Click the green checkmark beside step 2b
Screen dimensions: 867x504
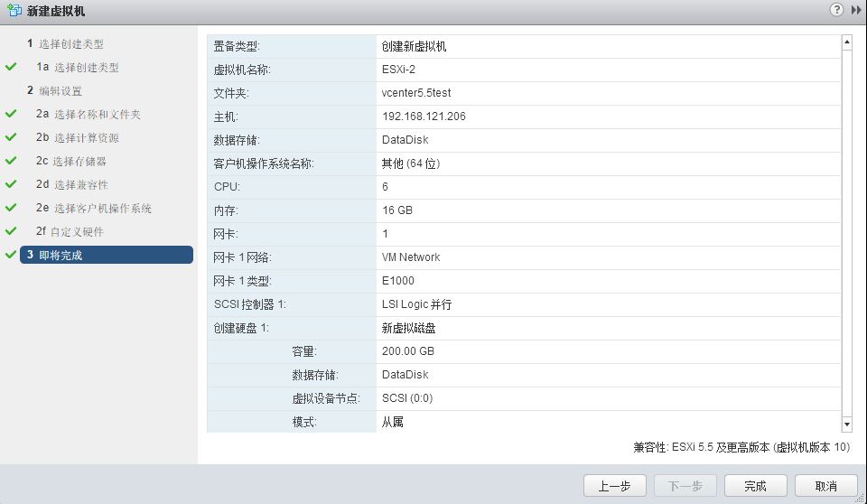[11, 137]
